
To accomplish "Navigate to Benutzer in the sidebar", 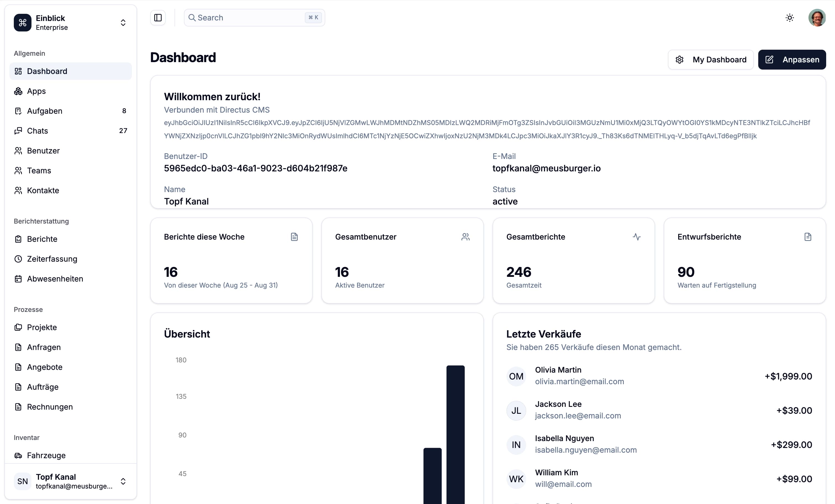I will click(x=43, y=151).
